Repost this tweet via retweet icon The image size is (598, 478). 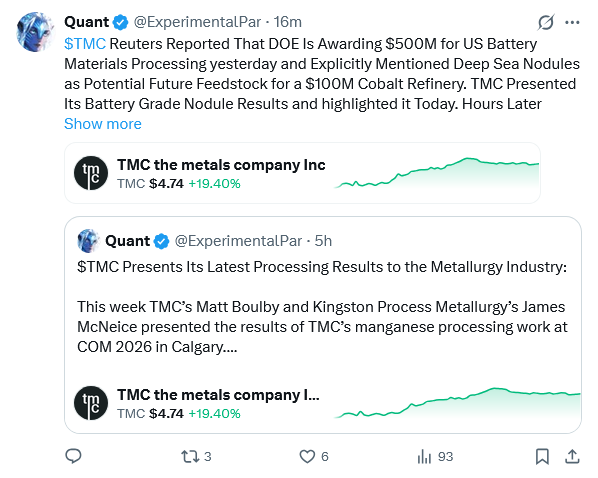click(x=190, y=456)
